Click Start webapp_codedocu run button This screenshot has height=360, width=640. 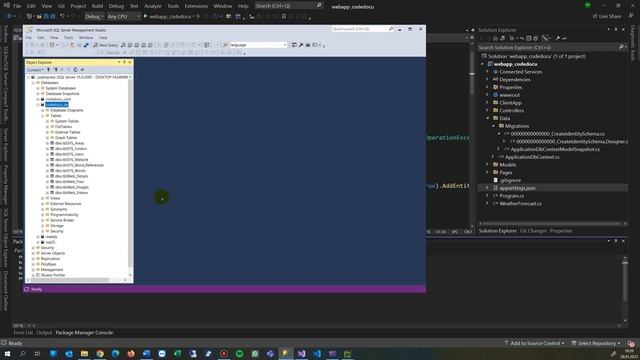click(x=169, y=16)
